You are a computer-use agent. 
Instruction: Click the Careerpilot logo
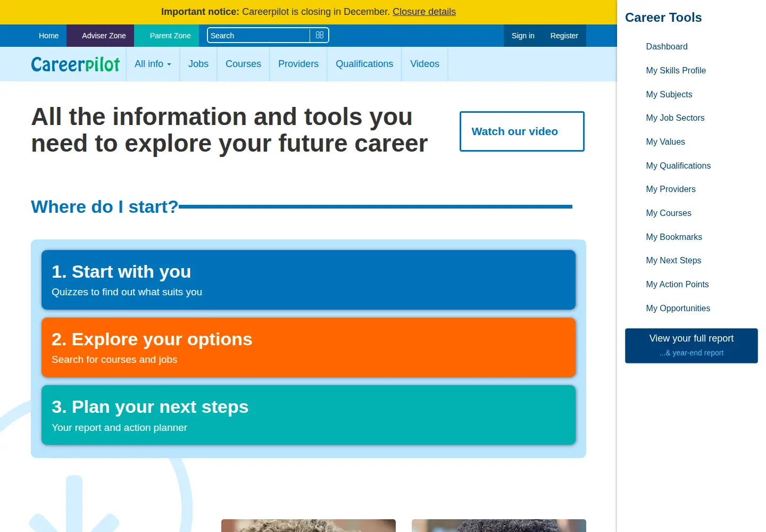76,64
